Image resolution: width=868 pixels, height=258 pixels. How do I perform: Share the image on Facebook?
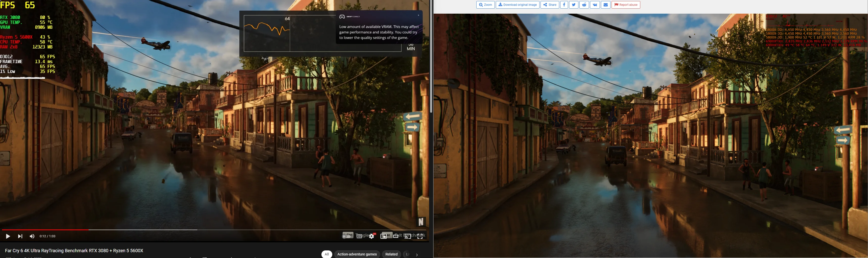pyautogui.click(x=564, y=5)
